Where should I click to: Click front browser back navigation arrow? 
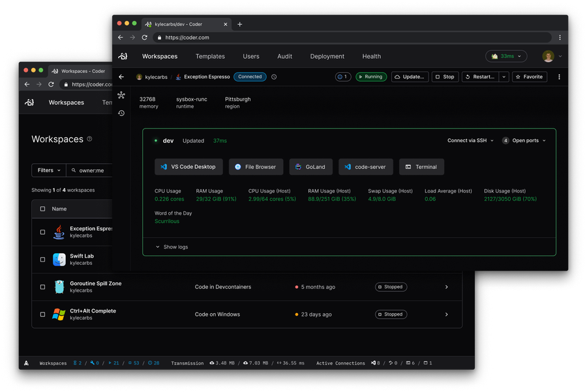121,37
